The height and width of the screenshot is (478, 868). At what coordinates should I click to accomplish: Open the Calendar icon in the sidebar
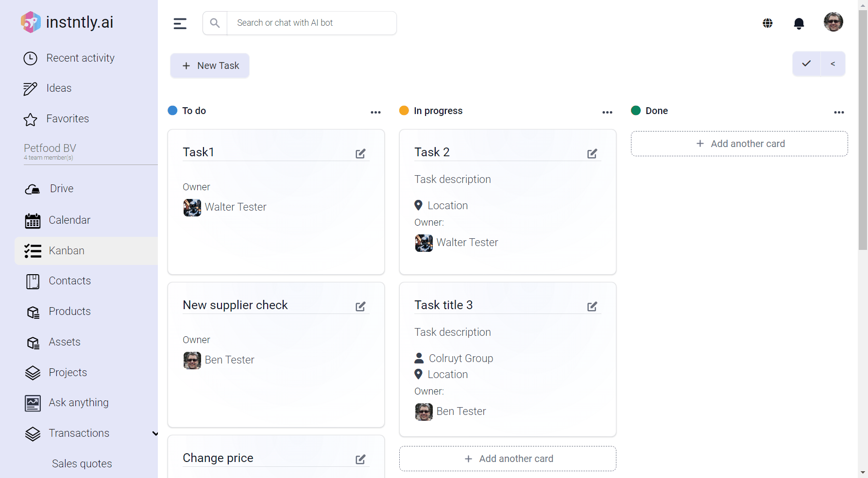pyautogui.click(x=32, y=220)
